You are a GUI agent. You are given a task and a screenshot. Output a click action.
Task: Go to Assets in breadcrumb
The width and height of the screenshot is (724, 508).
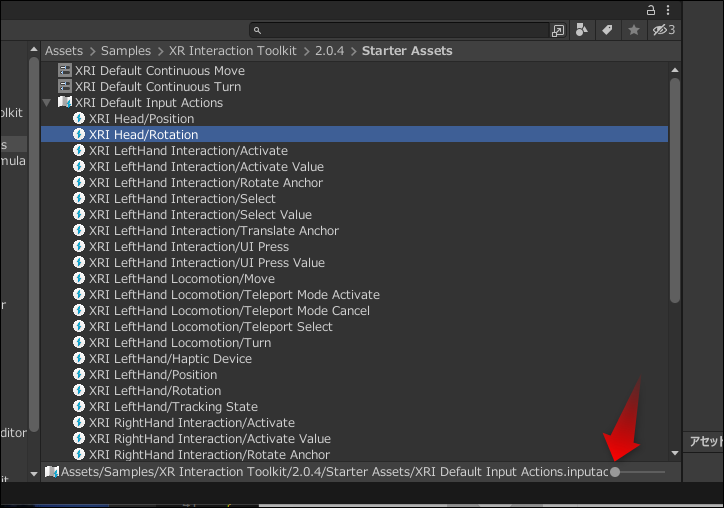pyautogui.click(x=64, y=51)
